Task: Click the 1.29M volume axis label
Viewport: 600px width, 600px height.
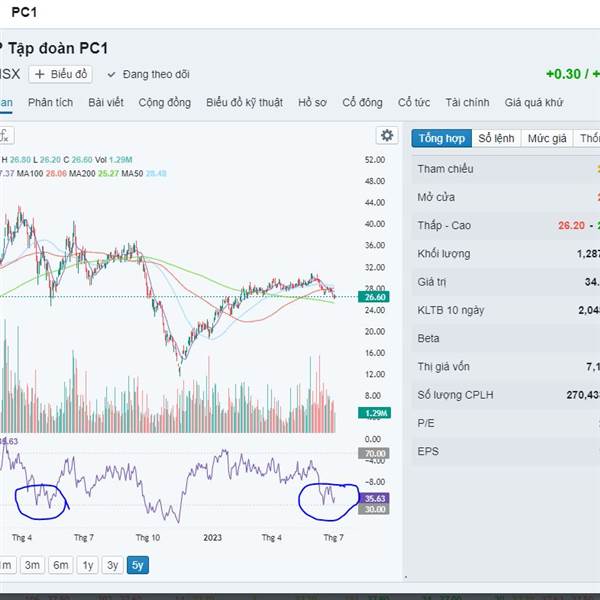Action: point(375,413)
